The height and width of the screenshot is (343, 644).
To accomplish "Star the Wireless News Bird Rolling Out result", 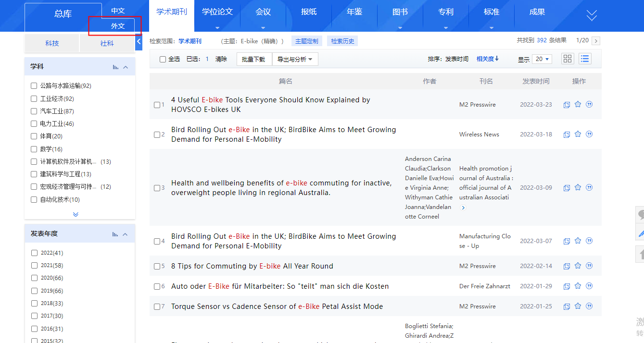I will 578,134.
